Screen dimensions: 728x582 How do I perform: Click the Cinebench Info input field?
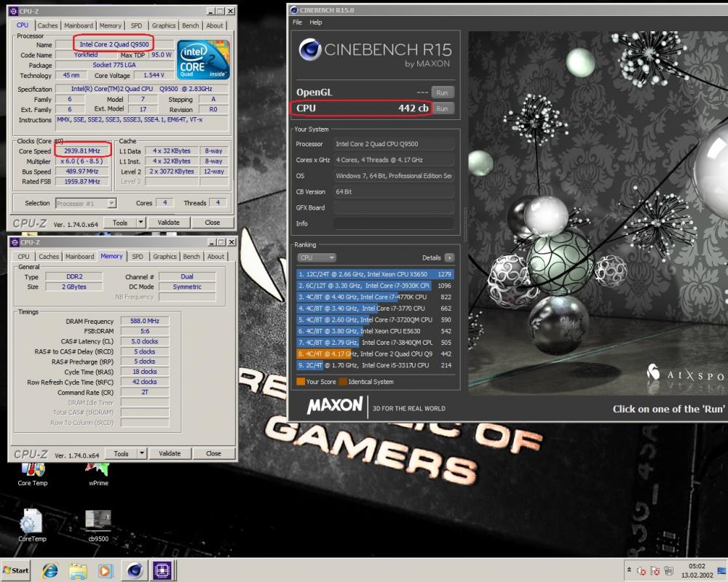(394, 223)
